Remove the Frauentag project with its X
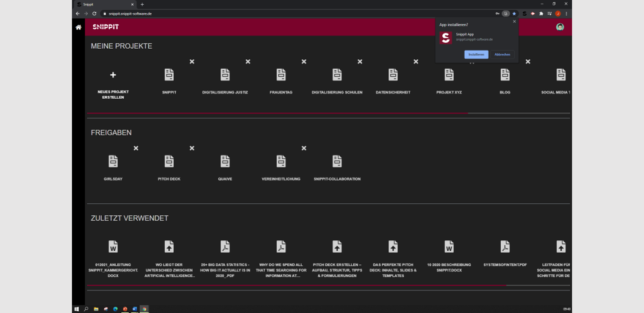This screenshot has height=313, width=644. click(304, 62)
